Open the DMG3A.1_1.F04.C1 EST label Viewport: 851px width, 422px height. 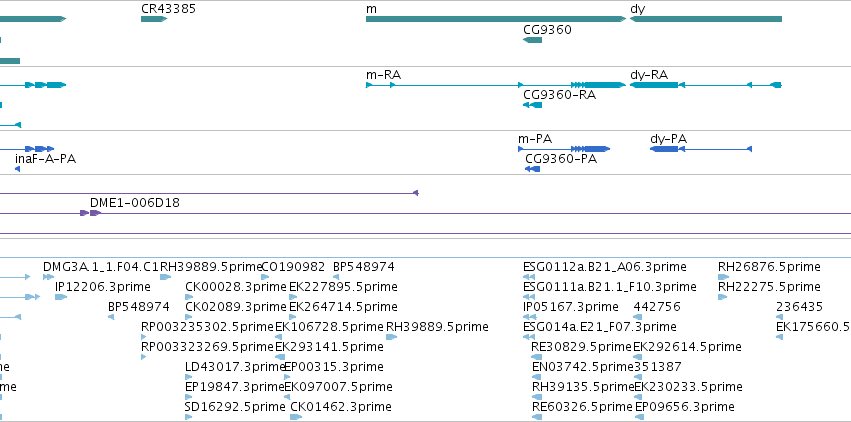(101, 267)
